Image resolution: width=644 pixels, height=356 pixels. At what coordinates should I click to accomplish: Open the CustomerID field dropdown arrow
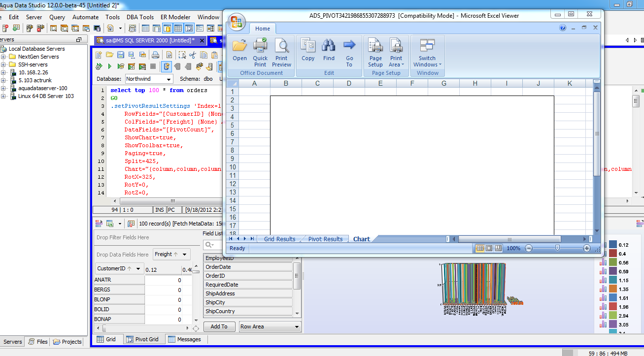[138, 269]
